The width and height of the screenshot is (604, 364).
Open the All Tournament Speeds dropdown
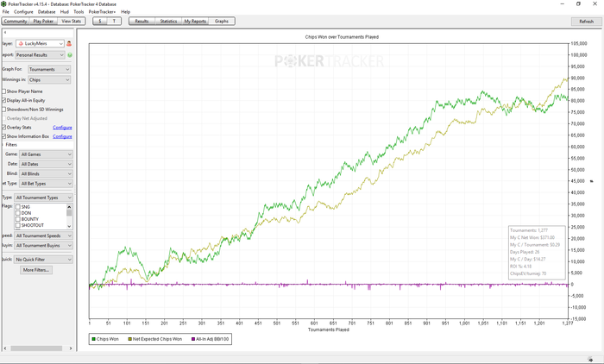point(43,235)
